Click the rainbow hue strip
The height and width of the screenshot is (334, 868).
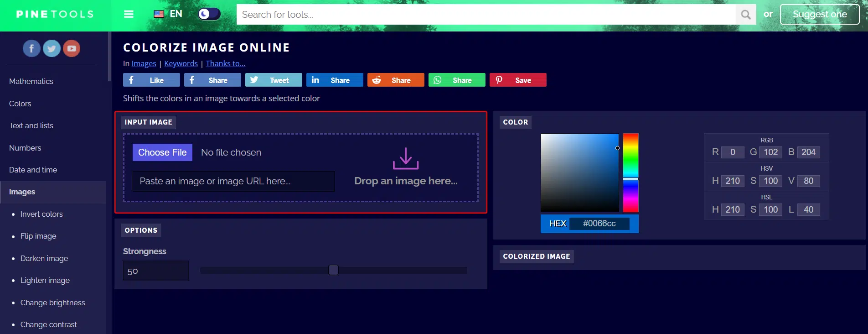[630, 172]
